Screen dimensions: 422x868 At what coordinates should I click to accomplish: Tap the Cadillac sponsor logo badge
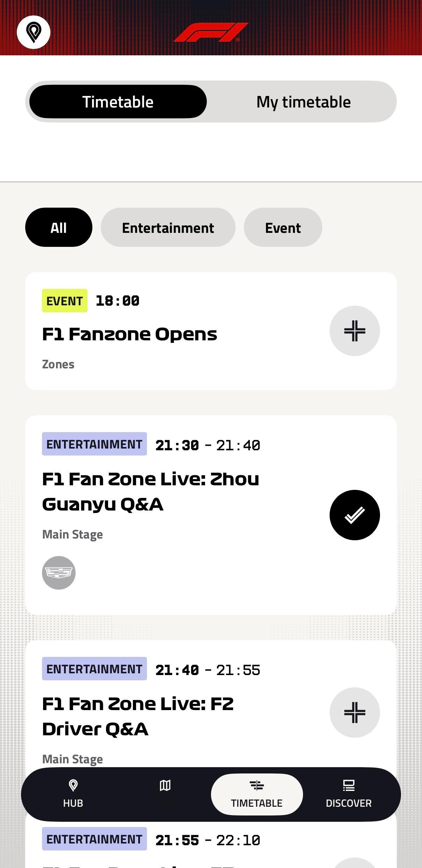(59, 573)
